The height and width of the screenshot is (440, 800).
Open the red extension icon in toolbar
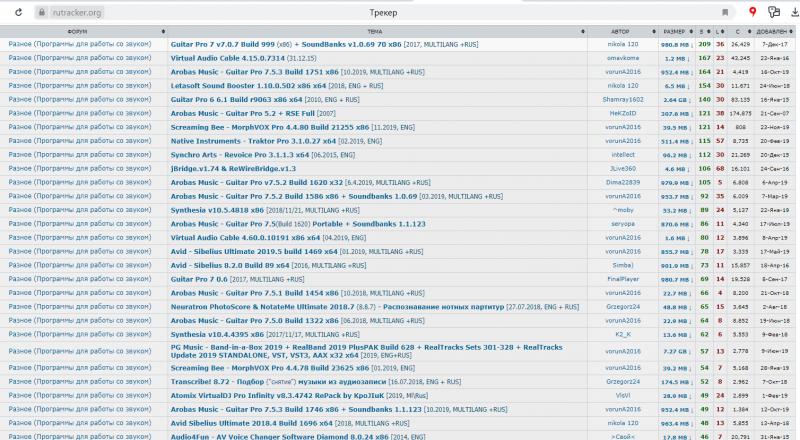click(x=753, y=12)
